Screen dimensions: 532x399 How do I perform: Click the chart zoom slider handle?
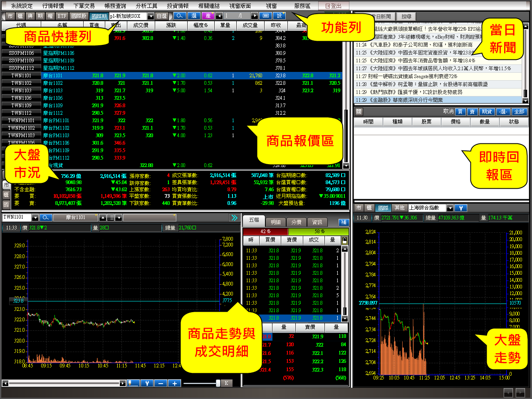point(218,383)
